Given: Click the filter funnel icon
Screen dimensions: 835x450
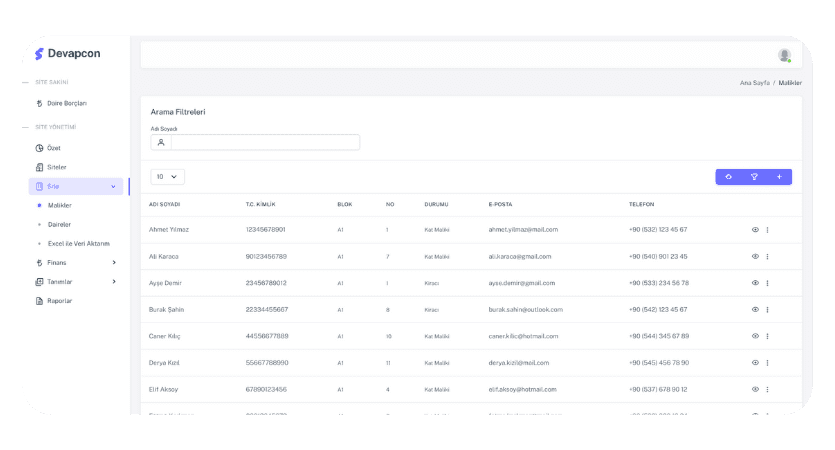Looking at the screenshot, I should [754, 176].
